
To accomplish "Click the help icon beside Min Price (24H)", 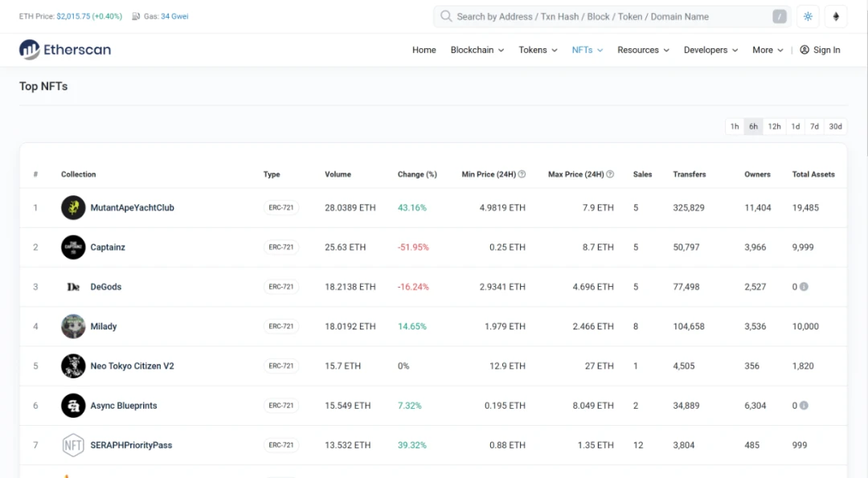I will point(522,174).
